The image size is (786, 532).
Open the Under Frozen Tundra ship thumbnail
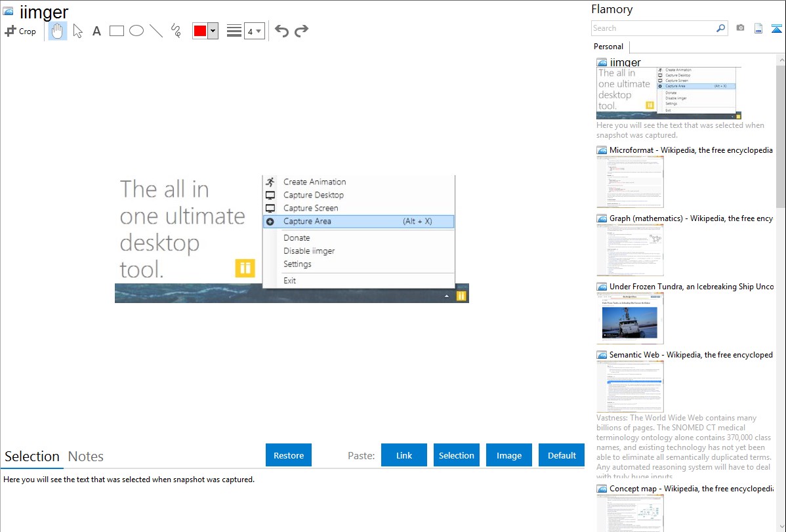630,318
